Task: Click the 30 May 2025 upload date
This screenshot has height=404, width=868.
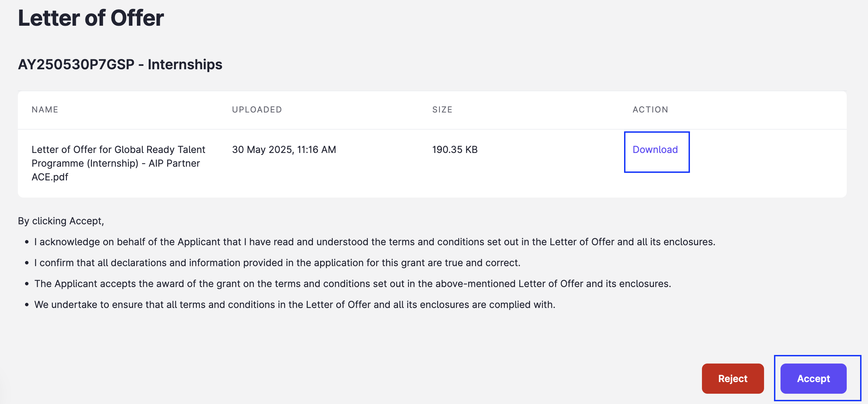Action: point(284,150)
